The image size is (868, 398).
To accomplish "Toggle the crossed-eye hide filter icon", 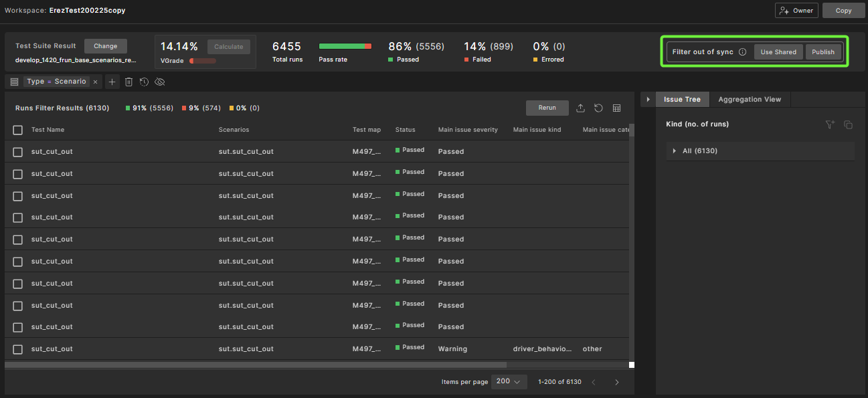I will (x=159, y=82).
